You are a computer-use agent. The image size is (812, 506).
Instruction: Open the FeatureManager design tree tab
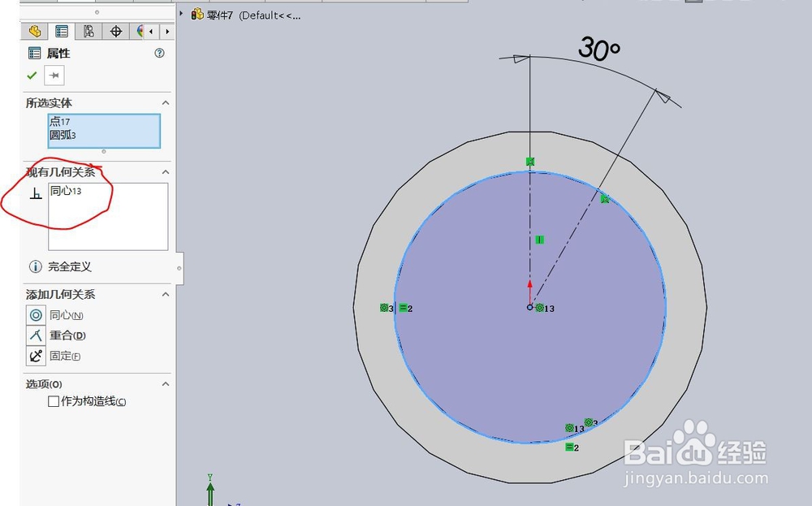click(x=35, y=32)
